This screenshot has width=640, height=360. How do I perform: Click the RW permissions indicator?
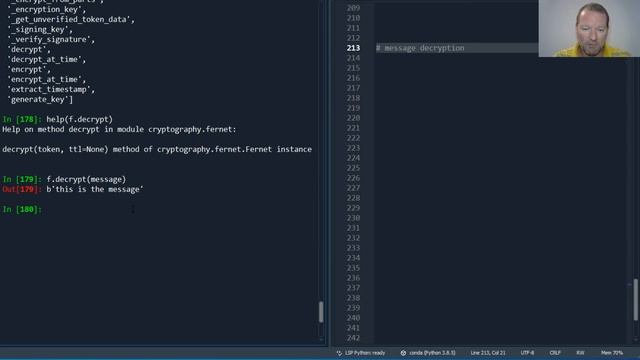(x=580, y=353)
